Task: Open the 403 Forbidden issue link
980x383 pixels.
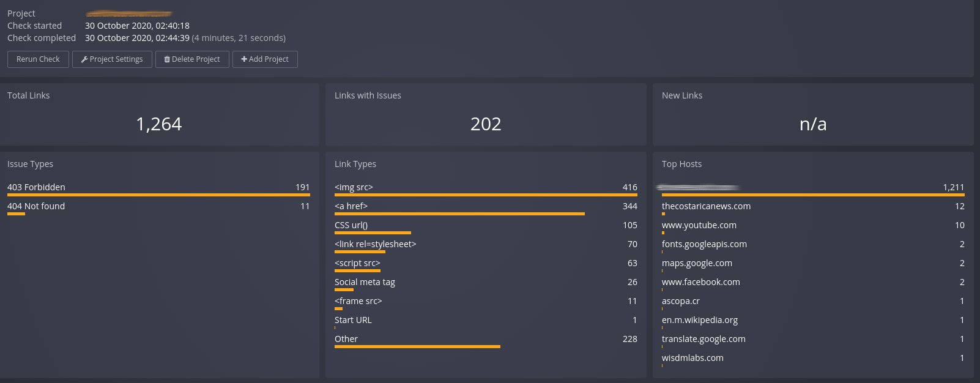Action: pos(36,187)
